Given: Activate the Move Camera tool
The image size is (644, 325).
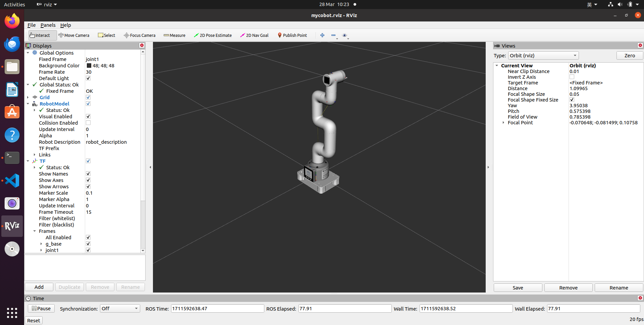Looking at the screenshot, I should point(74,35).
